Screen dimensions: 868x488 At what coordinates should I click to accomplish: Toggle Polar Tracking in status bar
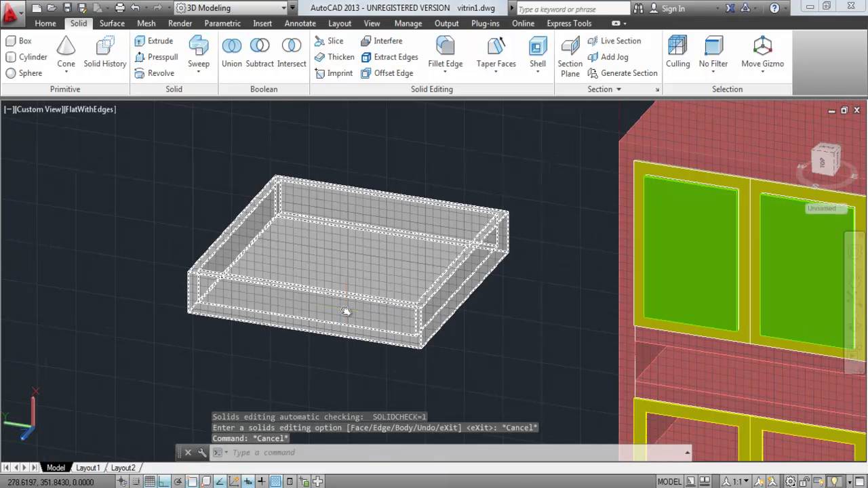click(x=178, y=481)
